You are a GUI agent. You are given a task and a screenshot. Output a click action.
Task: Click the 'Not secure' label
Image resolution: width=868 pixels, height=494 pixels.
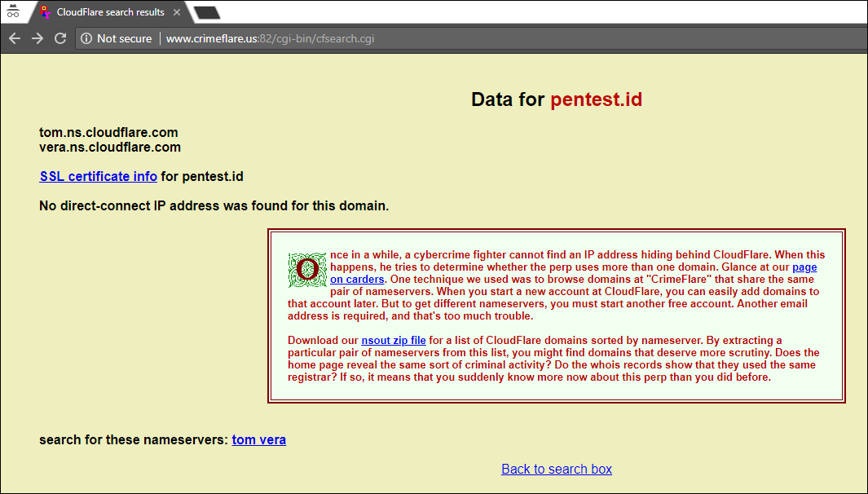coord(125,38)
